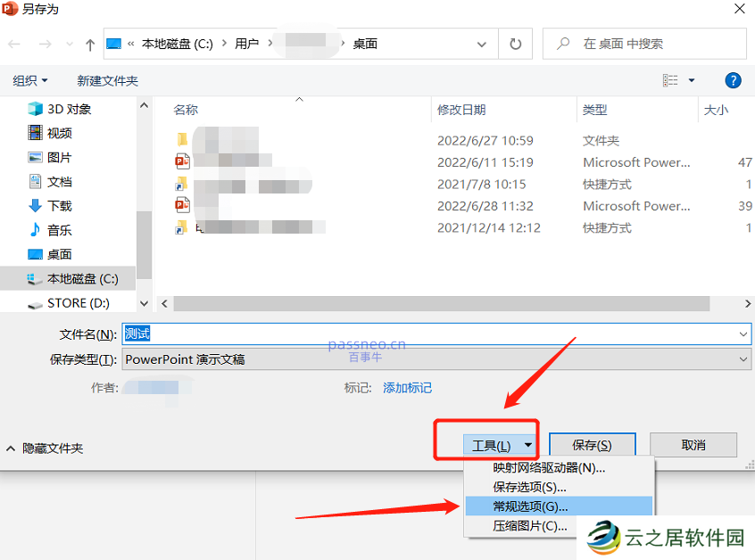Click the up-to-parent-folder arrow
This screenshot has width=755, height=560.
coord(89,43)
